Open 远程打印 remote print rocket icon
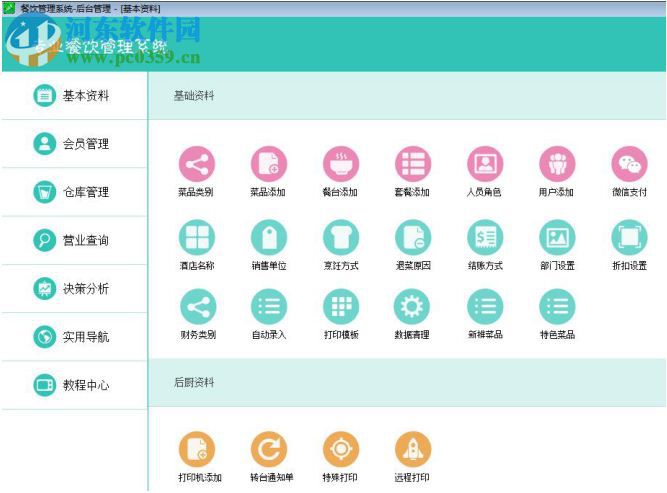The width and height of the screenshot is (667, 493). [413, 449]
